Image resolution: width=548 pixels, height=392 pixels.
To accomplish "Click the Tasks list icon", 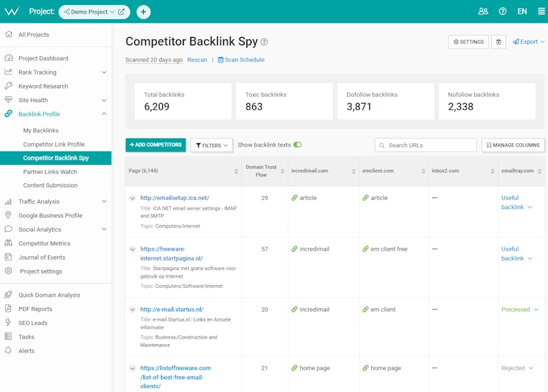I will point(8,336).
